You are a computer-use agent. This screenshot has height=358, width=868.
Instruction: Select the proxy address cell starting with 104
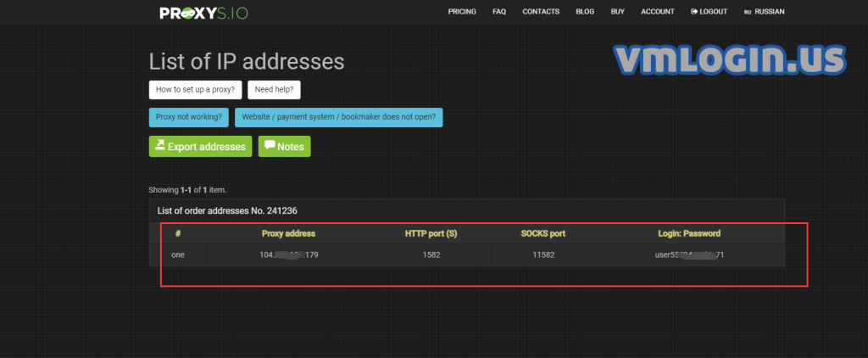click(289, 255)
